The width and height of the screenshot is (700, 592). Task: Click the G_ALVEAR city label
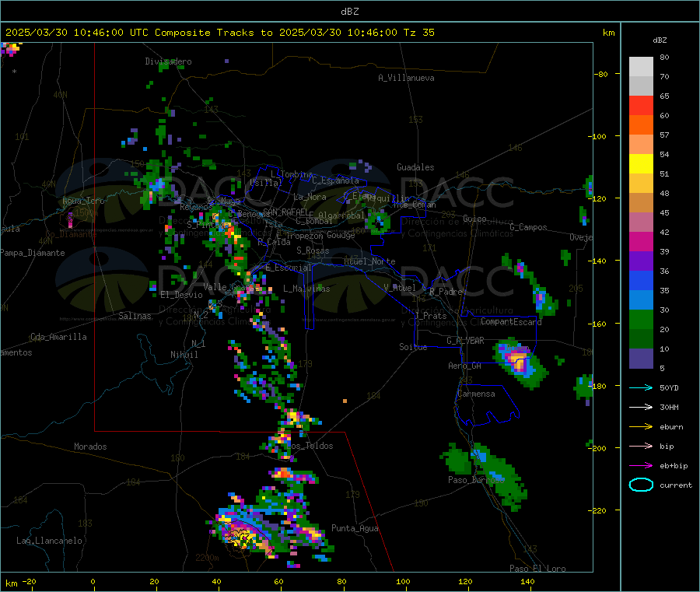[x=465, y=341]
